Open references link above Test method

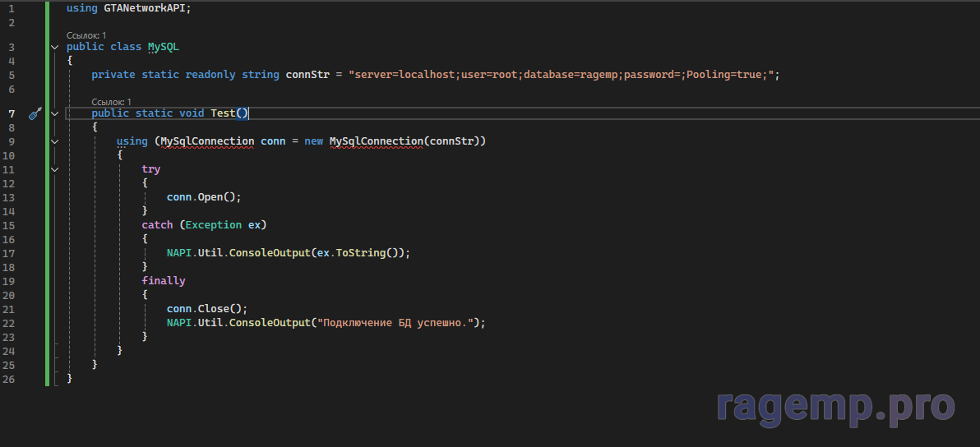tap(111, 102)
